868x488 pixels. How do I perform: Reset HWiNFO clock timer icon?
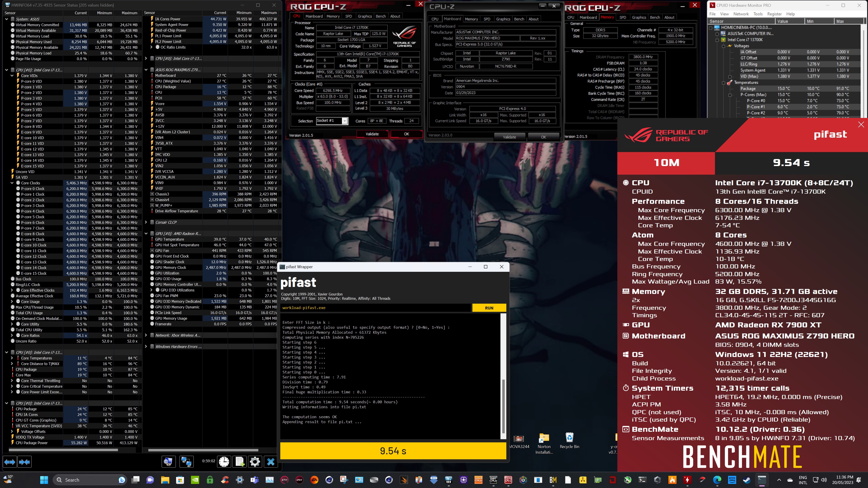[224, 461]
